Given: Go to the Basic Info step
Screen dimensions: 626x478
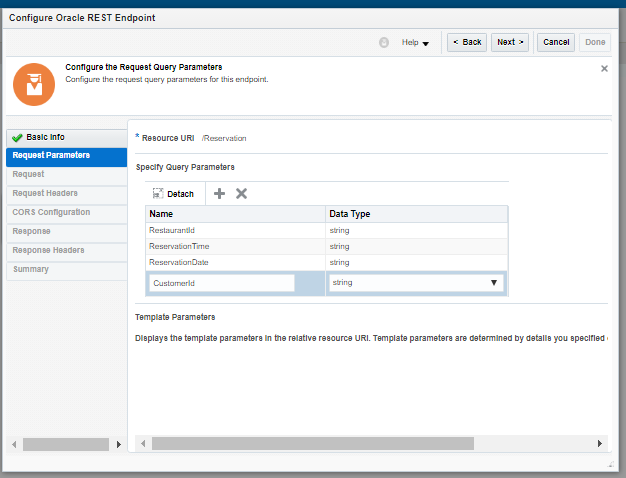Looking at the screenshot, I should [x=67, y=138].
